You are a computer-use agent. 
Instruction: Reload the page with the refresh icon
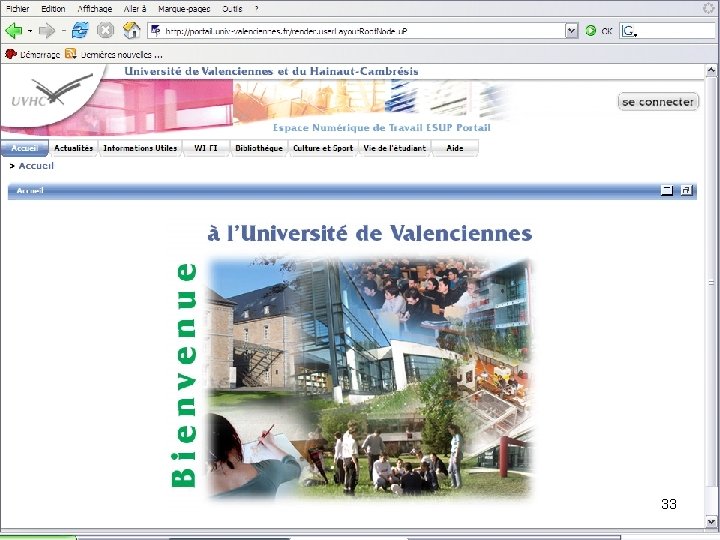click(80, 30)
